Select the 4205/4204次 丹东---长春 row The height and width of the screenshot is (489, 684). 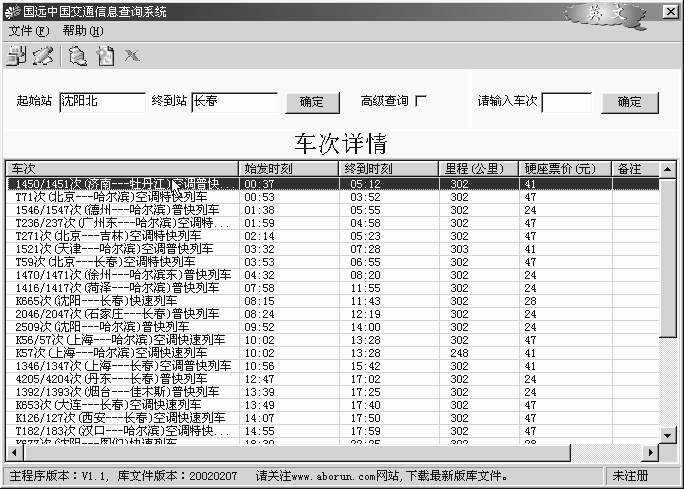[x=332, y=379]
